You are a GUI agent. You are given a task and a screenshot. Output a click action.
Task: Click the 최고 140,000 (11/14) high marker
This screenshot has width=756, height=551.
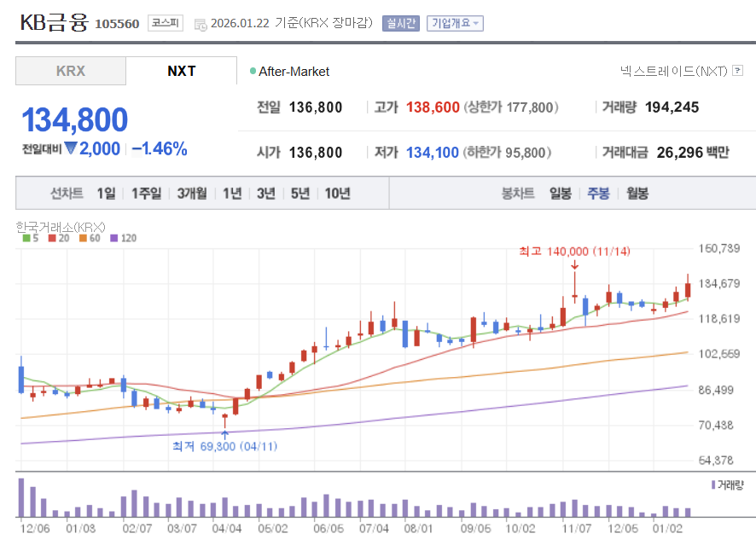(575, 251)
